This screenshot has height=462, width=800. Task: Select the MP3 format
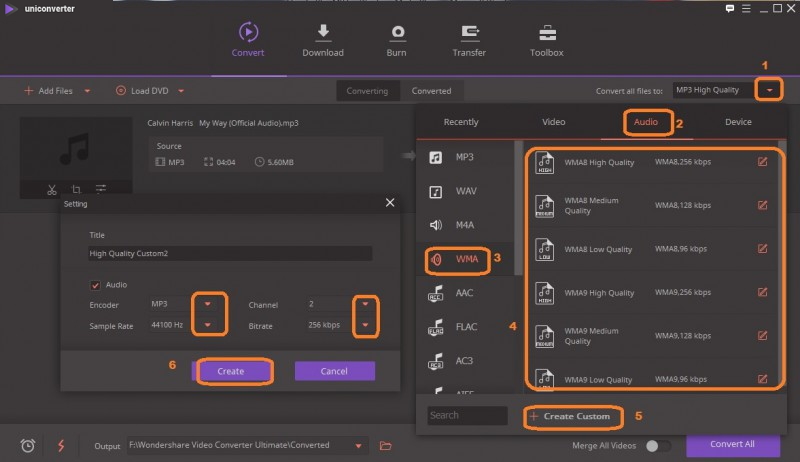coord(467,157)
